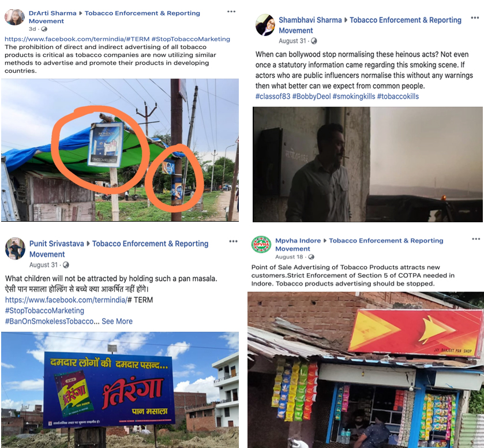Click globe icon next to Shambhavi's August 31
This screenshot has width=484, height=448.
pos(314,41)
